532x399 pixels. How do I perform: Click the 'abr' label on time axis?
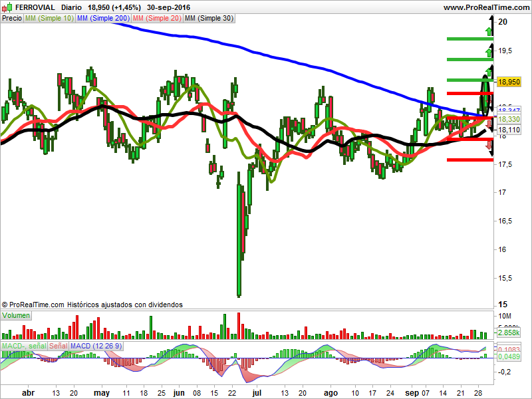tap(28, 393)
